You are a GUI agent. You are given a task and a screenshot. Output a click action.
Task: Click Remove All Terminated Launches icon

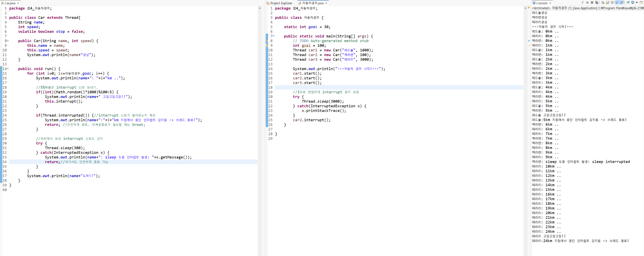[x=597, y=3]
